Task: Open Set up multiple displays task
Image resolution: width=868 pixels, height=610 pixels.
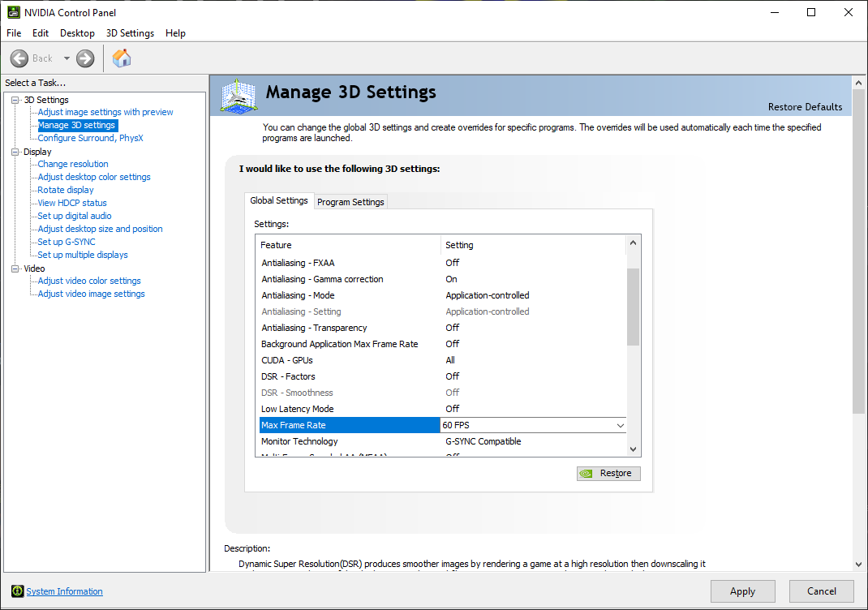Action: click(83, 255)
